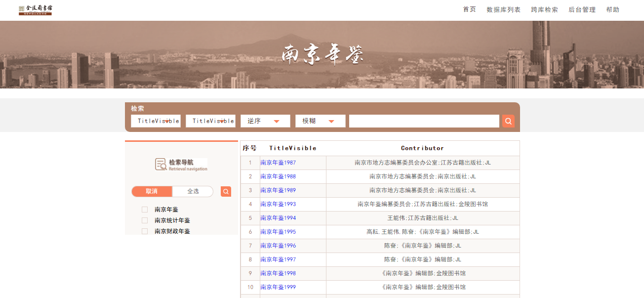Open 跨库检索 in the top navigation
The image size is (644, 298).
(x=545, y=9)
